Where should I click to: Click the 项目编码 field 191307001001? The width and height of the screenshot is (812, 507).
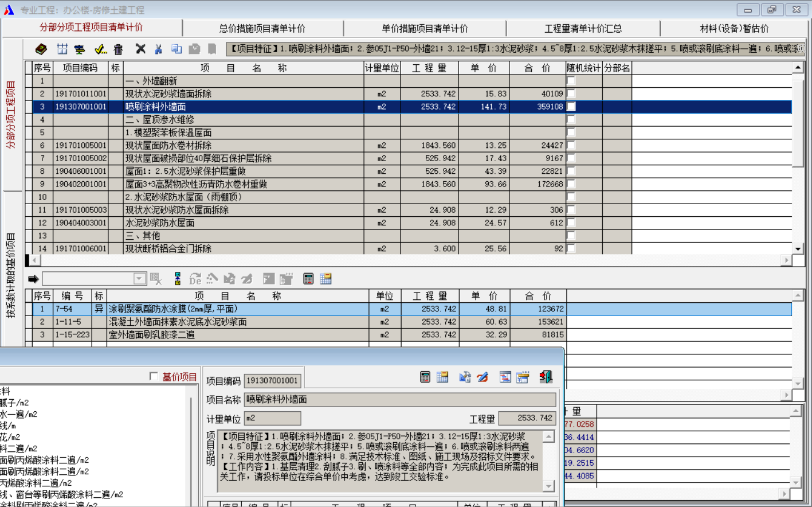(272, 381)
